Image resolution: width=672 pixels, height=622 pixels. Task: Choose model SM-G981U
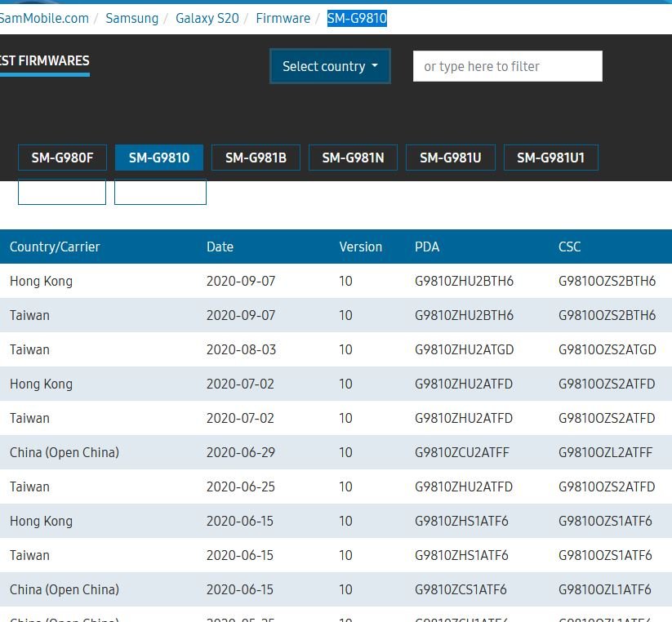point(451,158)
